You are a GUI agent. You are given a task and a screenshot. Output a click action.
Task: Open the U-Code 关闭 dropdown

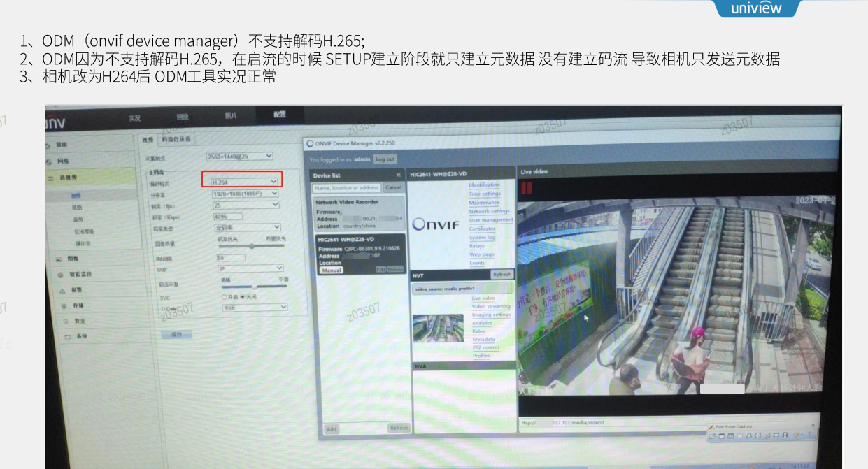[255, 308]
